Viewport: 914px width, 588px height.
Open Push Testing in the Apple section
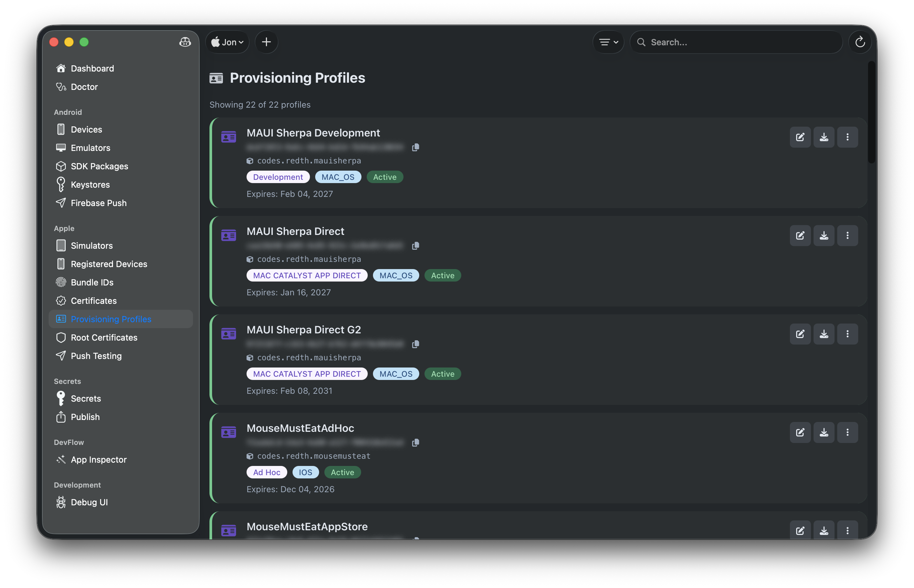click(x=96, y=356)
